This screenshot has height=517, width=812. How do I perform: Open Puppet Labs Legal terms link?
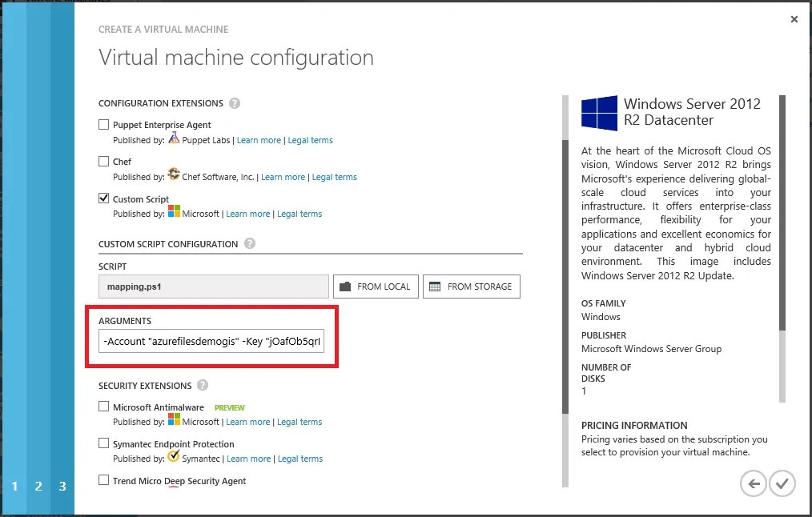click(310, 140)
